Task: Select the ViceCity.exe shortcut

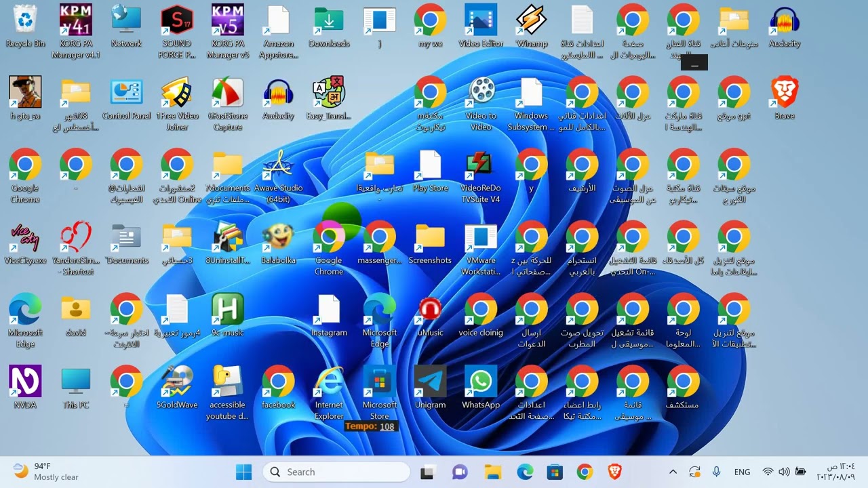Action: click(25, 244)
